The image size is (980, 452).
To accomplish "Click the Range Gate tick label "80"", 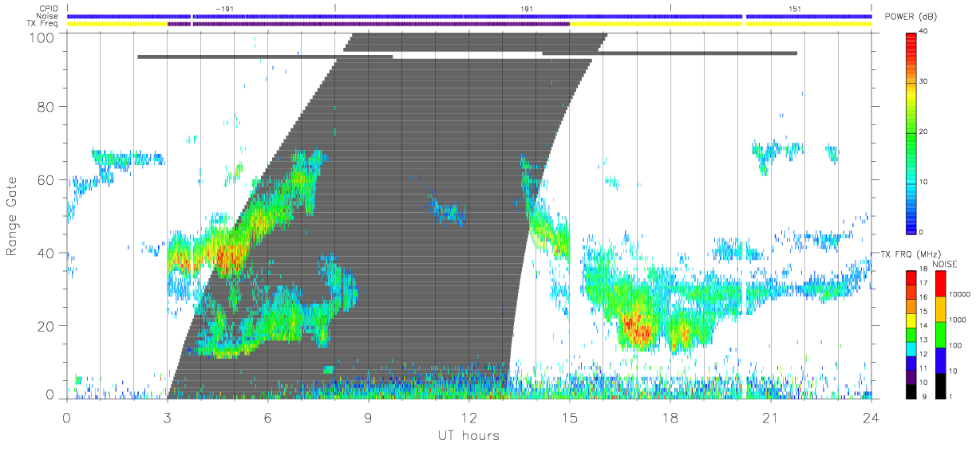I will [47, 106].
